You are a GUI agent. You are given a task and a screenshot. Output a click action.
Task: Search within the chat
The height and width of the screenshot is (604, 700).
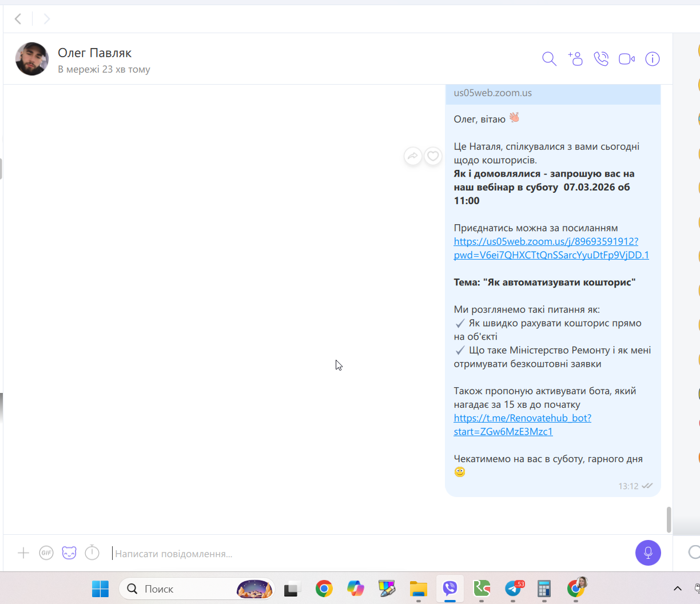click(549, 59)
